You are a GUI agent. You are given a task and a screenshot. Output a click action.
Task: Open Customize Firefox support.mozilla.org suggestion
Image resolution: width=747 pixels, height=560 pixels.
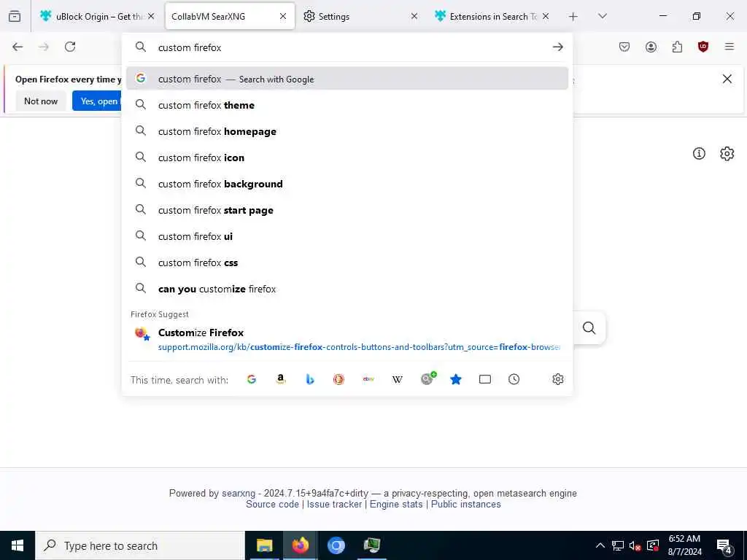tap(347, 339)
